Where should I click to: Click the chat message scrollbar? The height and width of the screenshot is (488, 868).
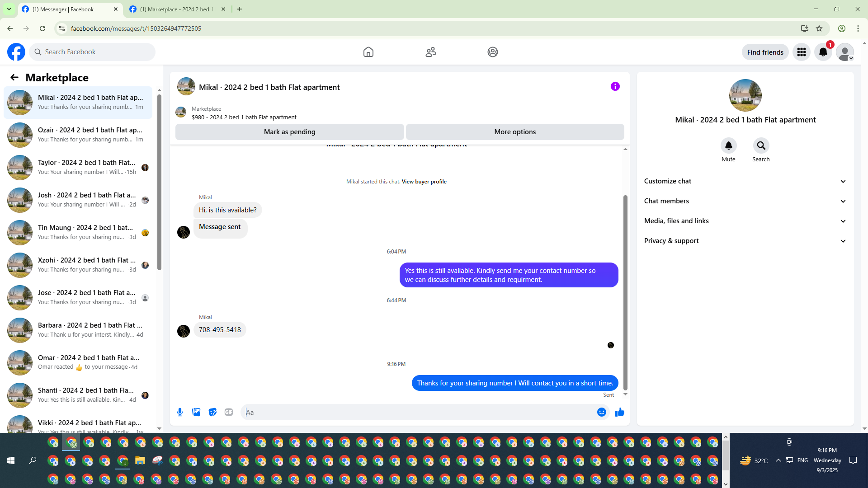(625, 293)
